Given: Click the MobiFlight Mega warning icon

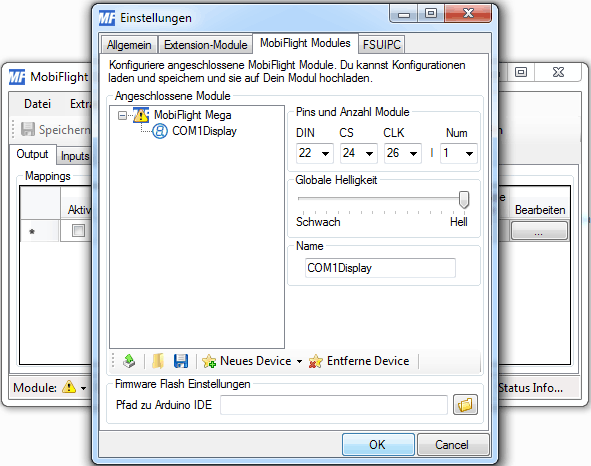Looking at the screenshot, I should [141, 115].
